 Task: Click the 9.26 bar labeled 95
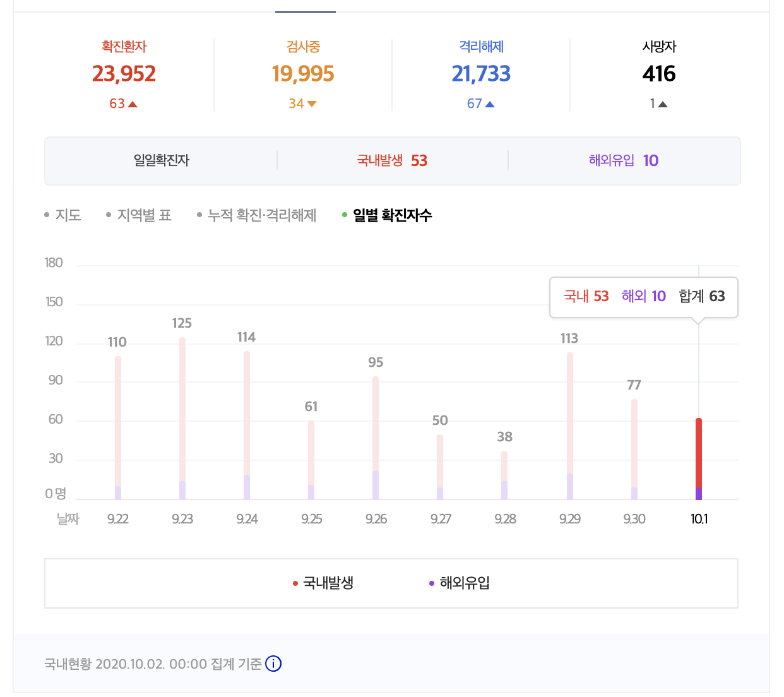[376, 438]
